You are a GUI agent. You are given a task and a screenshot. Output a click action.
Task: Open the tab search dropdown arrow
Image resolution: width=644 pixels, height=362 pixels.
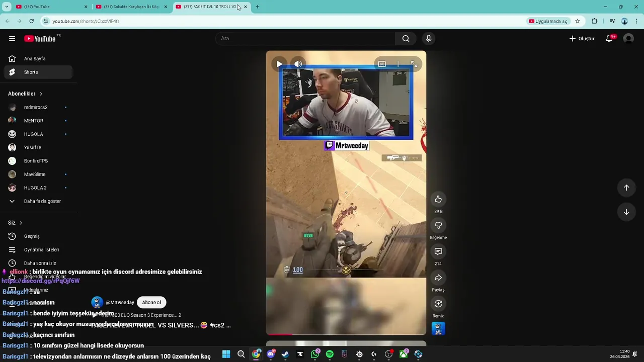pyautogui.click(x=7, y=7)
